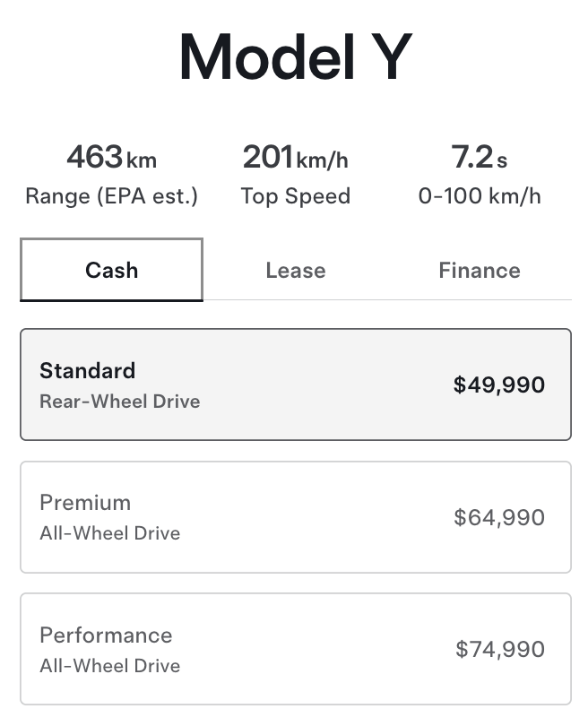Click the 0-100 km/h label
Viewport: 588px width, 726px height.
point(479,195)
